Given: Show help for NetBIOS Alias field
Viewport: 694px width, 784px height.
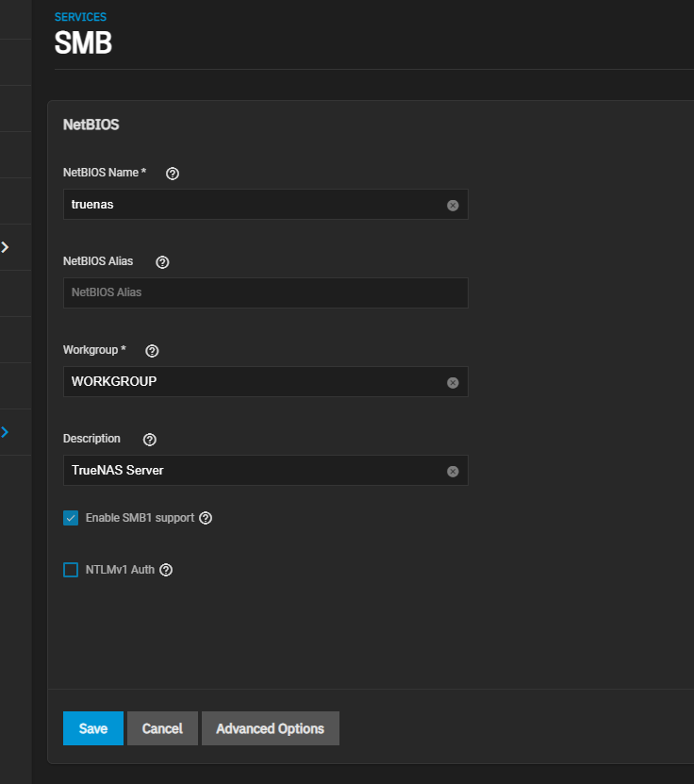Looking at the screenshot, I should (162, 262).
